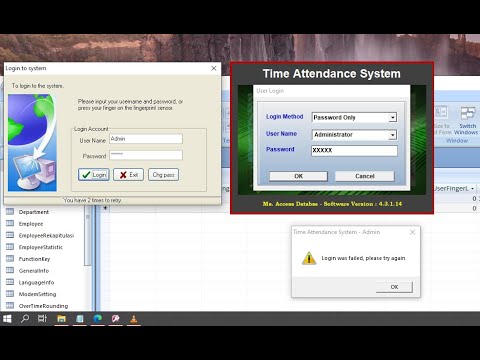This screenshot has width=480, height=360.
Task: Click the Login button with green checkmark
Action: (94, 175)
